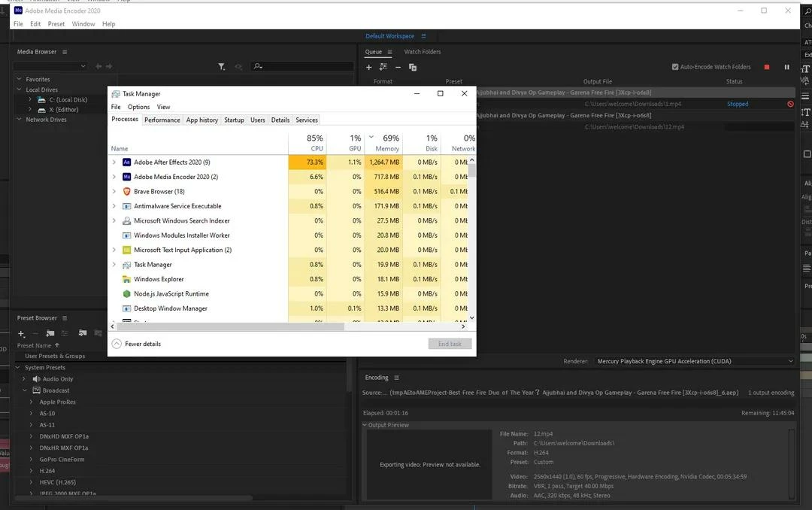Open the Options menu in Task Manager
Viewport: 812px width, 510px height.
click(x=139, y=107)
